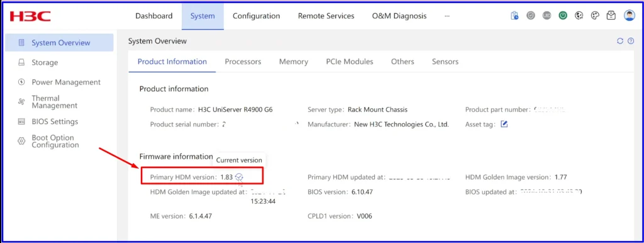The image size is (644, 243).
Task: Click the gray security shield icon
Action: point(531,16)
